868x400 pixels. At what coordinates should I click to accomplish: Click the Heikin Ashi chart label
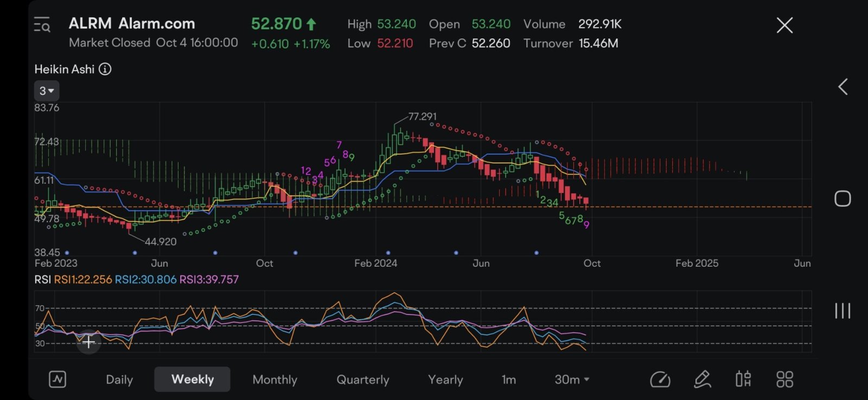64,69
